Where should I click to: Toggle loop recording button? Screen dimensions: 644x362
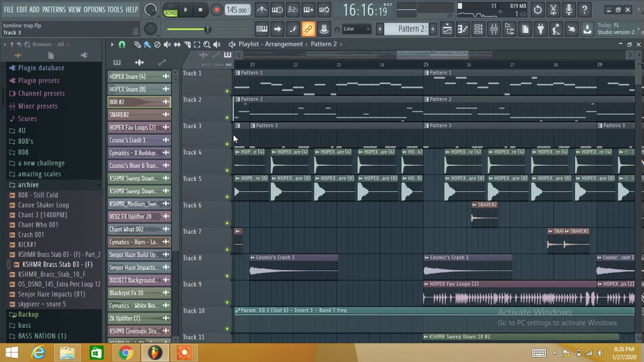pos(324,10)
